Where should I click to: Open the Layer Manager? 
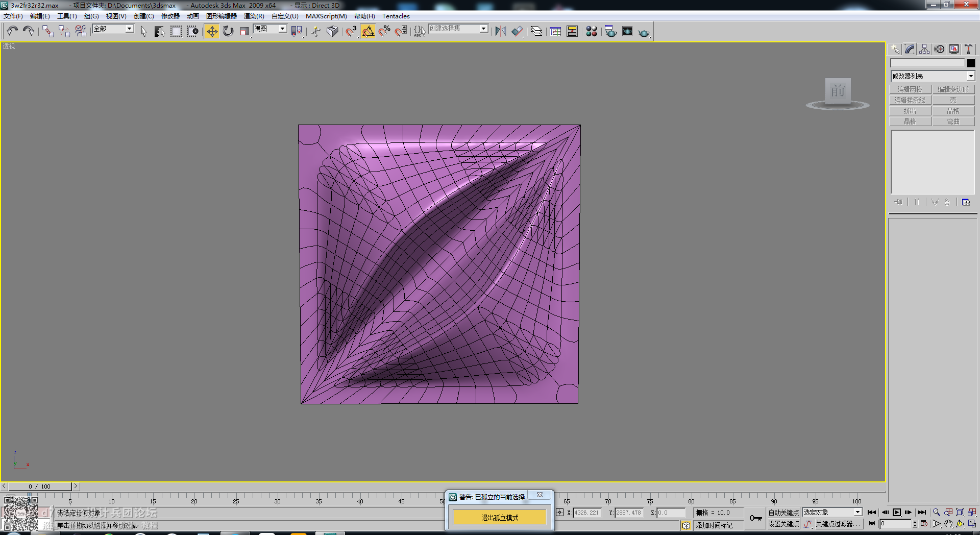[536, 31]
